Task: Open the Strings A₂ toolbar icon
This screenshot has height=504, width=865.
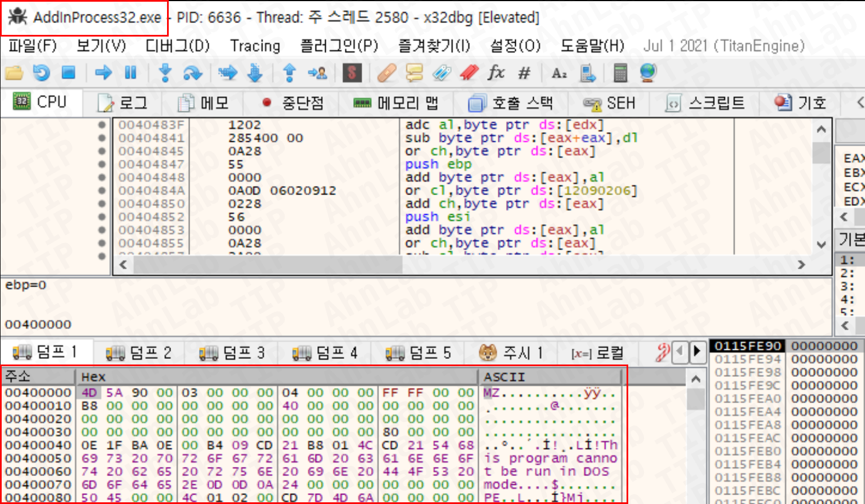Action: coord(559,73)
